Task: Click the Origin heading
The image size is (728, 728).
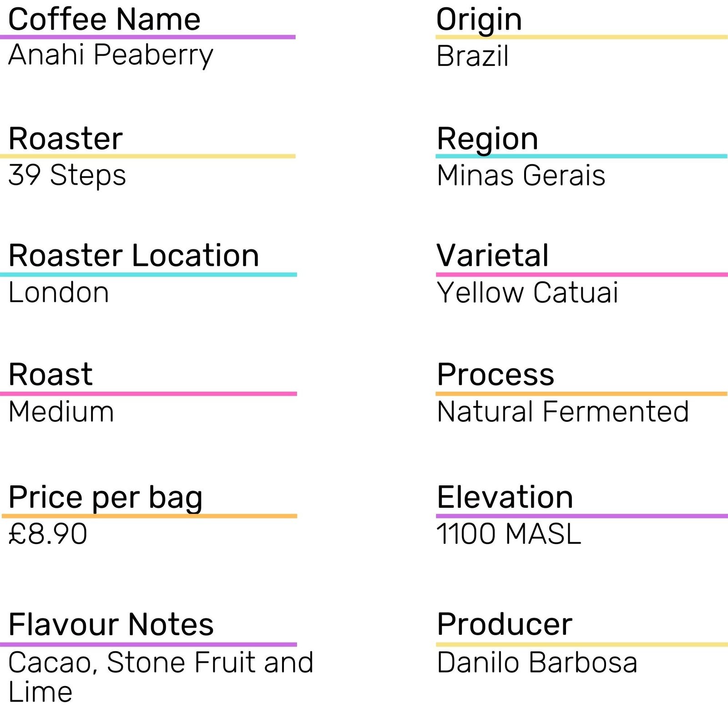Action: pos(479,20)
